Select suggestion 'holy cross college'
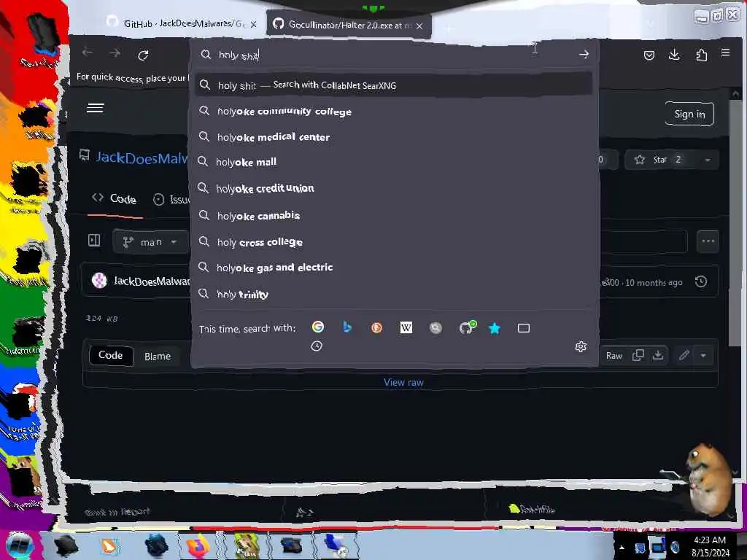 393,242
